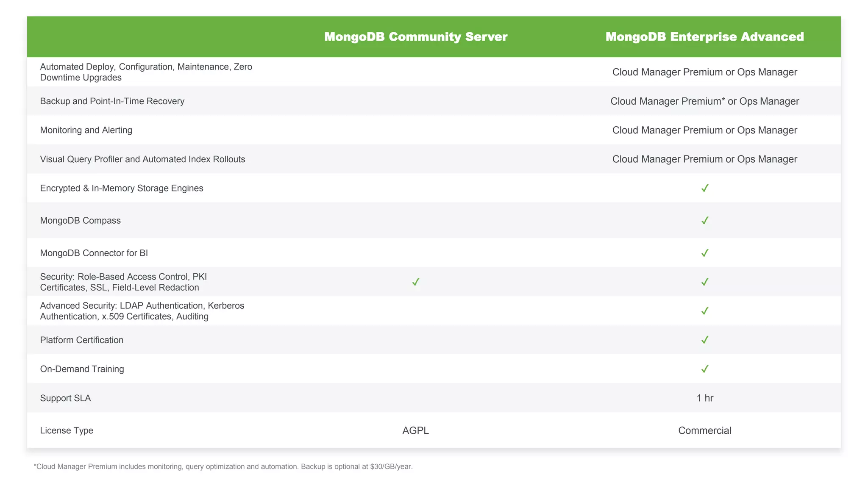This screenshot has width=868, height=488.
Task: Click the Advanced Security LDAP Enterprise checkmark
Action: coord(704,311)
